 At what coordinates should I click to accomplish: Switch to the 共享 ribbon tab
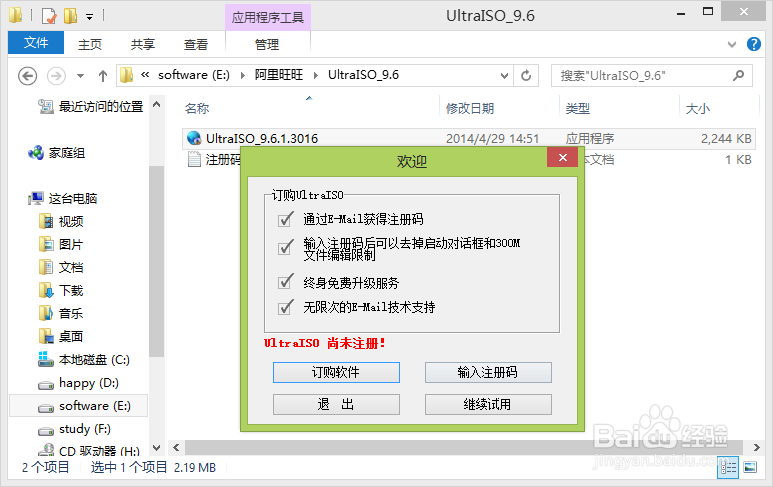click(x=142, y=44)
